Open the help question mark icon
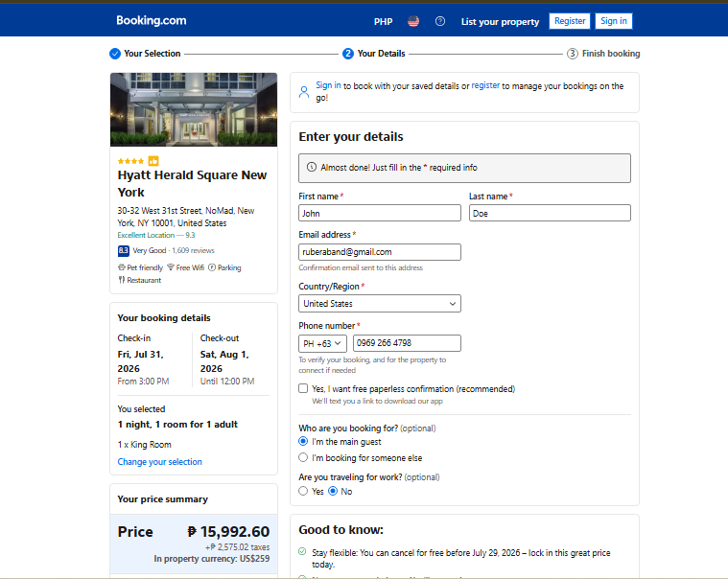The height and width of the screenshot is (579, 728). click(440, 21)
